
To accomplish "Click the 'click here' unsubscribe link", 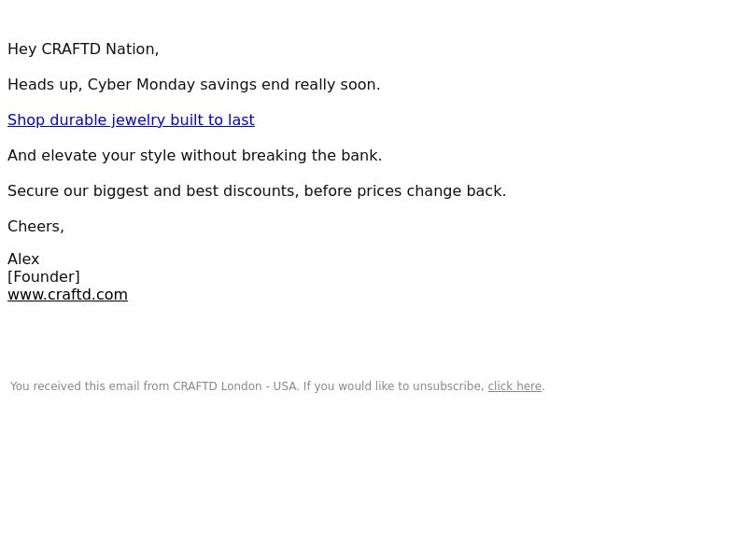I will pos(514,386).
